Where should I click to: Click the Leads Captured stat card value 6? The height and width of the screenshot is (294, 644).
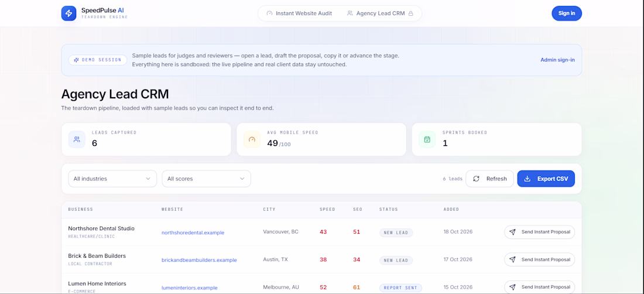(x=94, y=143)
